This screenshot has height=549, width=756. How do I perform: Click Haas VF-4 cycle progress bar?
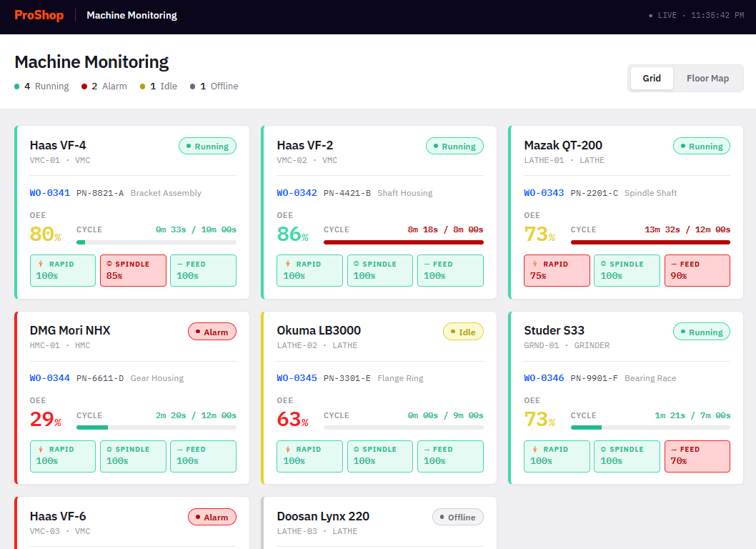pyautogui.click(x=156, y=242)
